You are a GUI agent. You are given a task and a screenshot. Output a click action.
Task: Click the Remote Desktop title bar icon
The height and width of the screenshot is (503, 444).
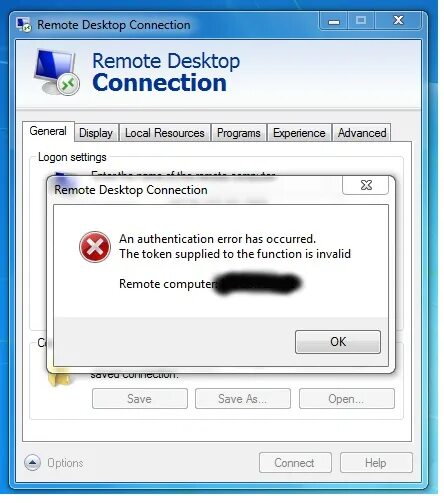coord(24,25)
